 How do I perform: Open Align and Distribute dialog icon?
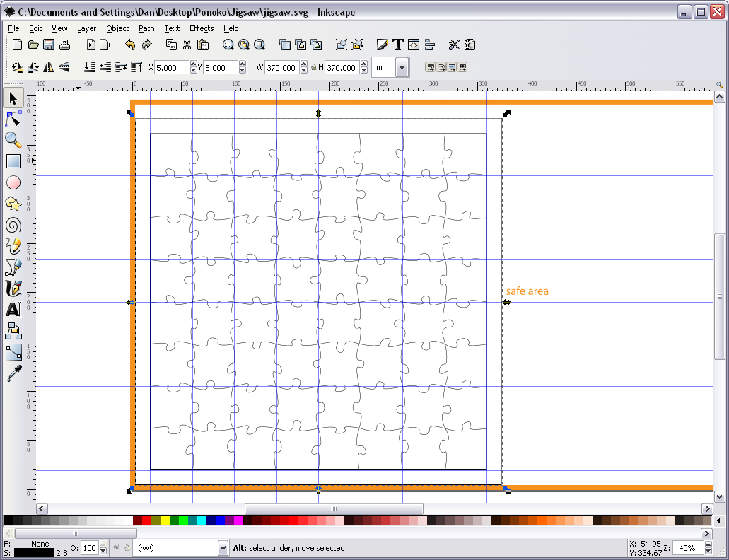(429, 45)
